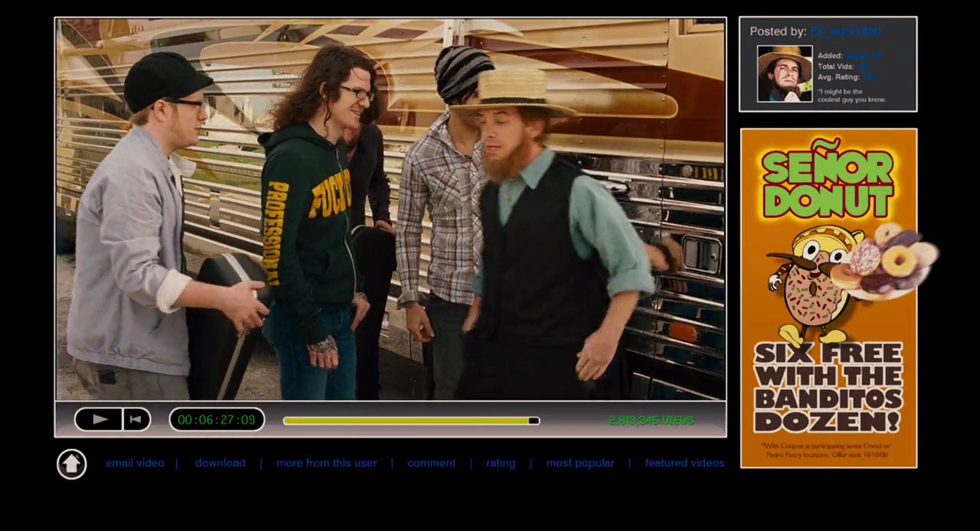Click the rating link

pos(501,463)
